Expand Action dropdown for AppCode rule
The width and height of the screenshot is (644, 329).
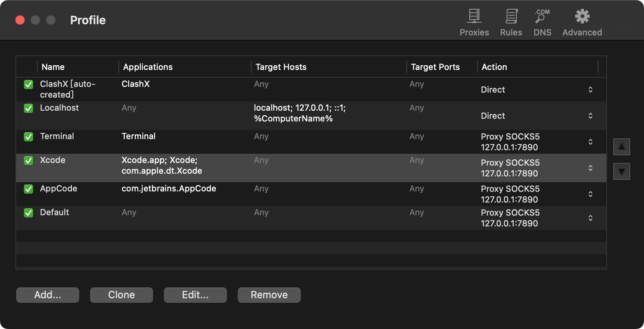point(590,194)
